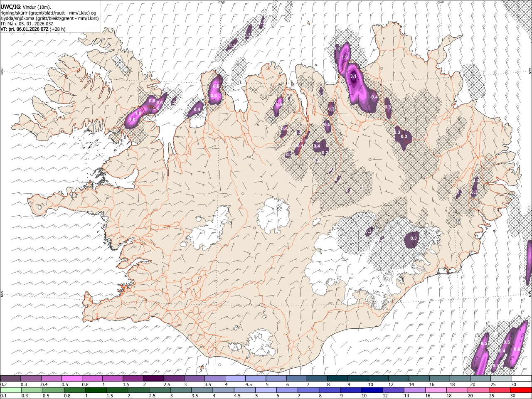532x399 pixels.
Task: Click the medium green 0.5 swatch, lower legend row
Action: tap(54, 390)
